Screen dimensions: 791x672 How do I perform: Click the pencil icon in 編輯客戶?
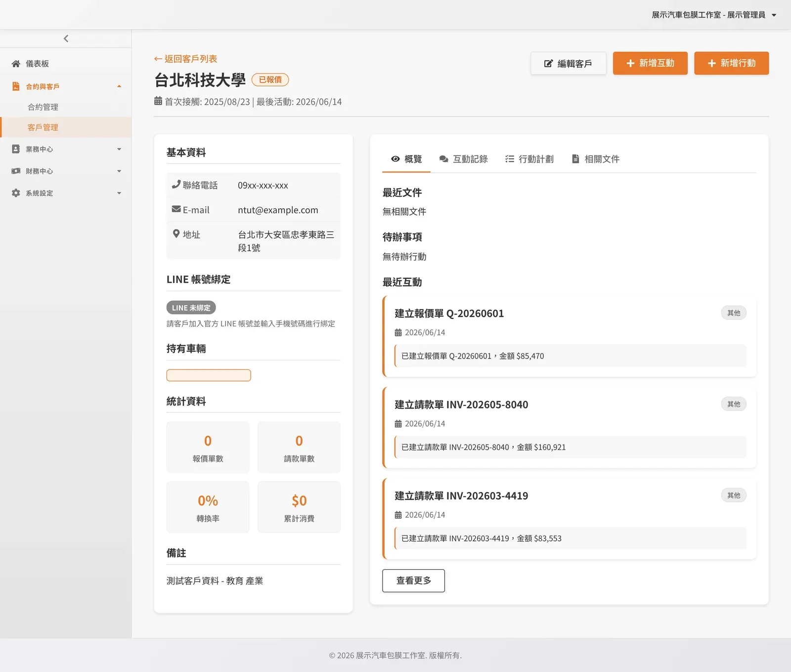[548, 63]
